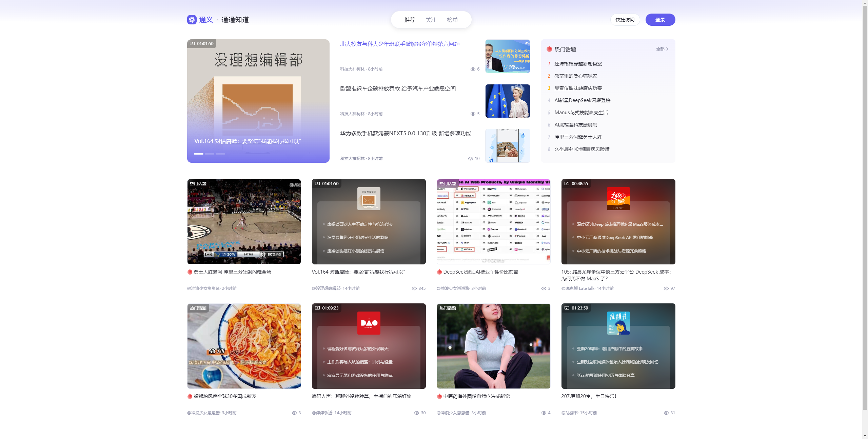Click video duration icon on 01:23:59 card
868x439 pixels.
click(567, 308)
